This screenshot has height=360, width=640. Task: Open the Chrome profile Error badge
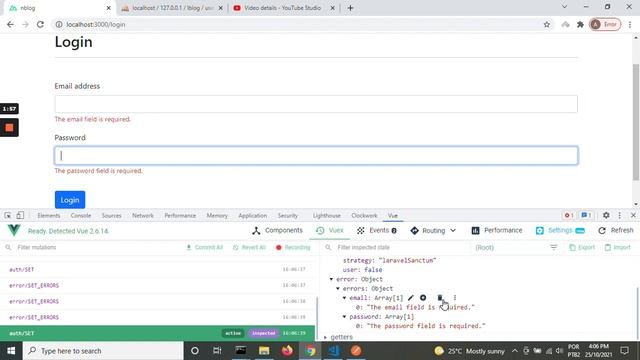click(x=605, y=24)
